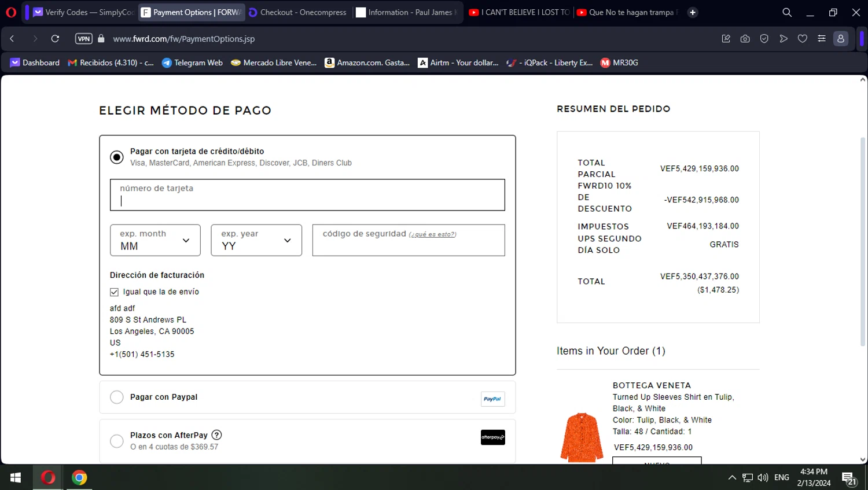Go forward with the browser forward arrow

(x=35, y=39)
